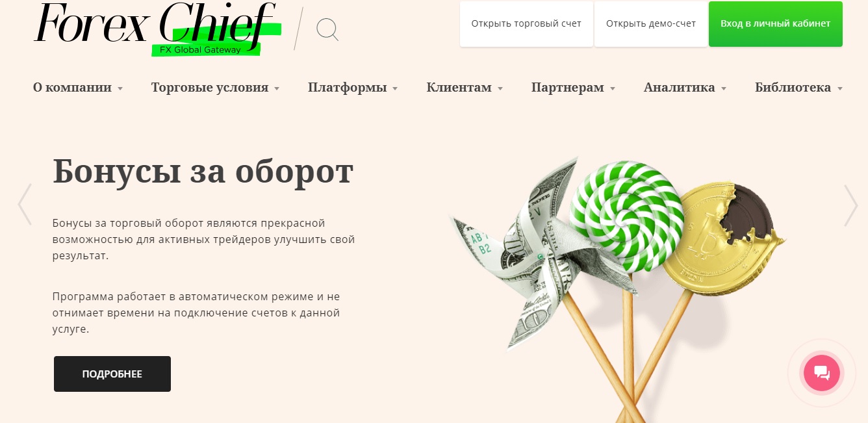
Task: Click the arrow next to Библиотека
Action: (840, 89)
